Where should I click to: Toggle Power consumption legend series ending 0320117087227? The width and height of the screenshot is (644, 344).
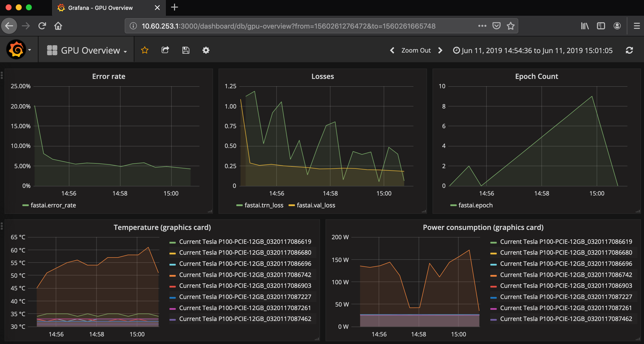tap(566, 297)
